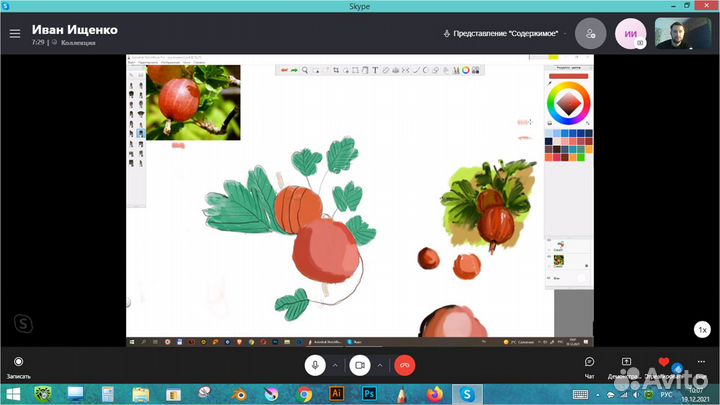Click the color wheel in the color panel
The image size is (720, 405).
click(x=567, y=103)
